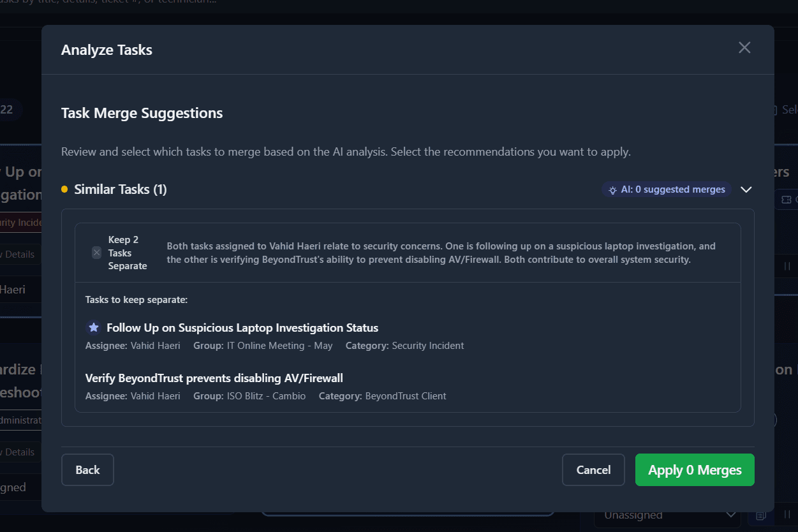Click the ticket icon on the right edge
Screen dimensions: 798x532
point(785,200)
